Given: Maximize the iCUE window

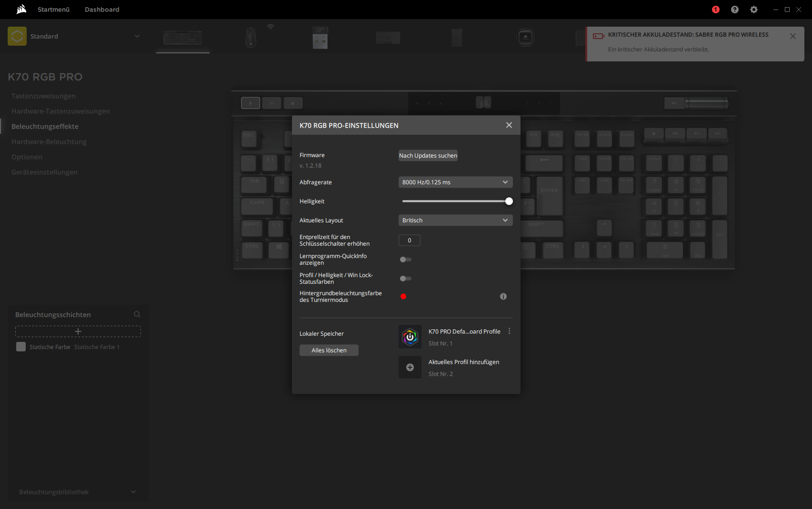Looking at the screenshot, I should pyautogui.click(x=787, y=10).
